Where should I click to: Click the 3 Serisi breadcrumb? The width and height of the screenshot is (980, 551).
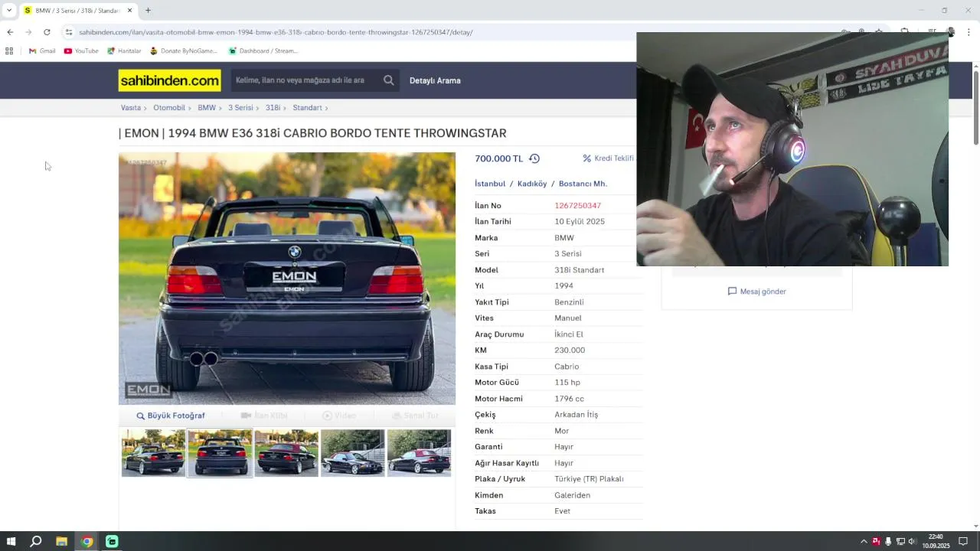pos(240,108)
